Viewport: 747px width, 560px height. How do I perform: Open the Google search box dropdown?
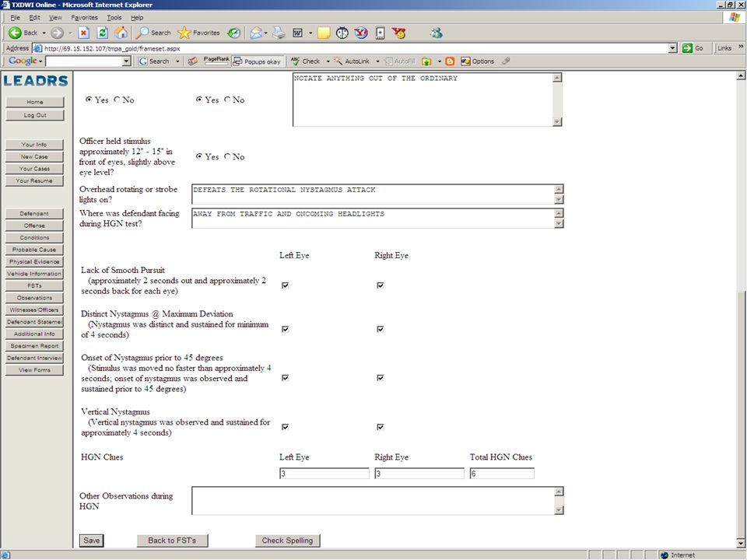point(126,61)
